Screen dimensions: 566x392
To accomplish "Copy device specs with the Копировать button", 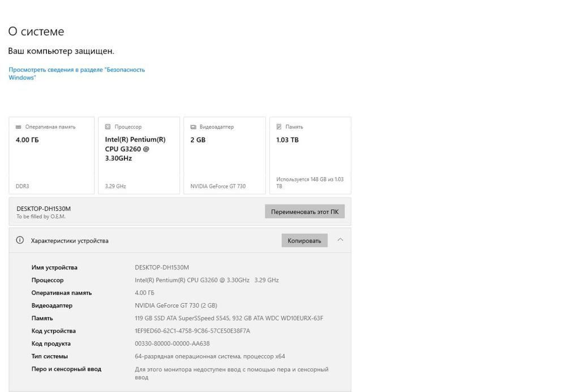I will 305,240.
